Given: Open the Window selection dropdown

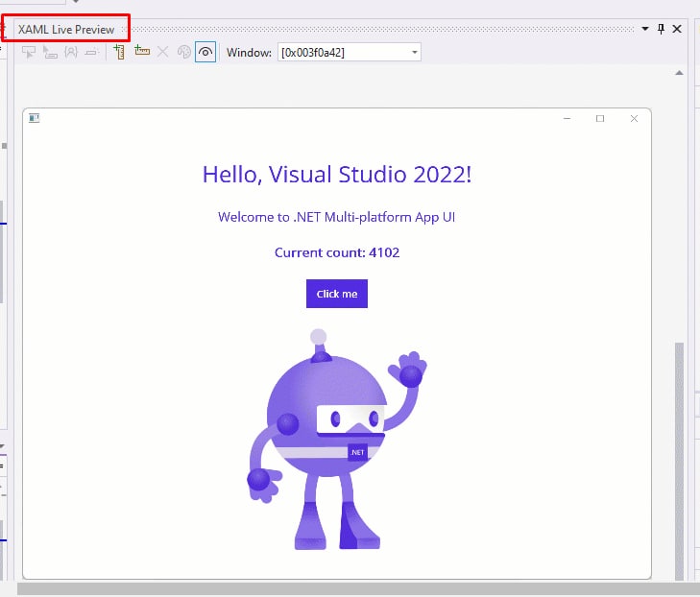Looking at the screenshot, I should [350, 52].
